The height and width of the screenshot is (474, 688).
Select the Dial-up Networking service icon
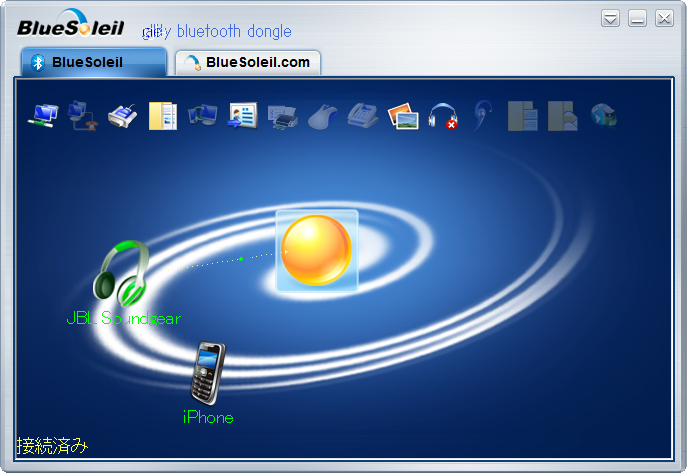click(82, 116)
